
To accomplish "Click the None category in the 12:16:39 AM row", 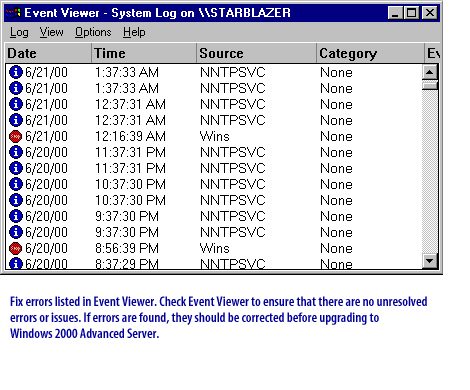I will point(336,136).
